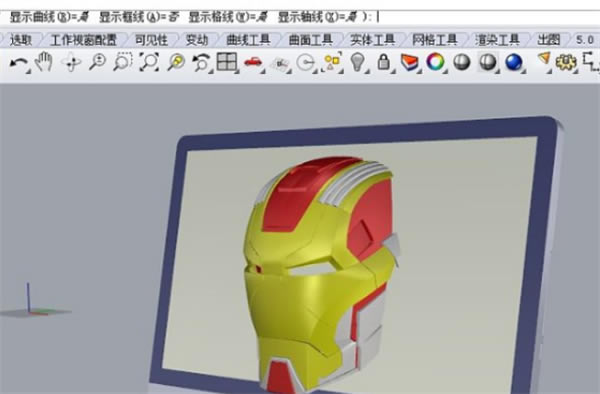Click the highlighted Rendered viewport sphere icon

[x=488, y=62]
